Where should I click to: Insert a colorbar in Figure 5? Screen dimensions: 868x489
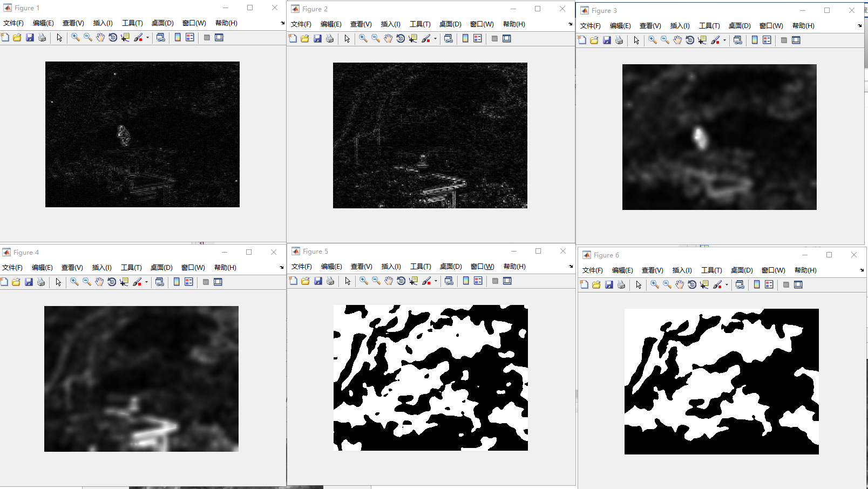pos(465,281)
